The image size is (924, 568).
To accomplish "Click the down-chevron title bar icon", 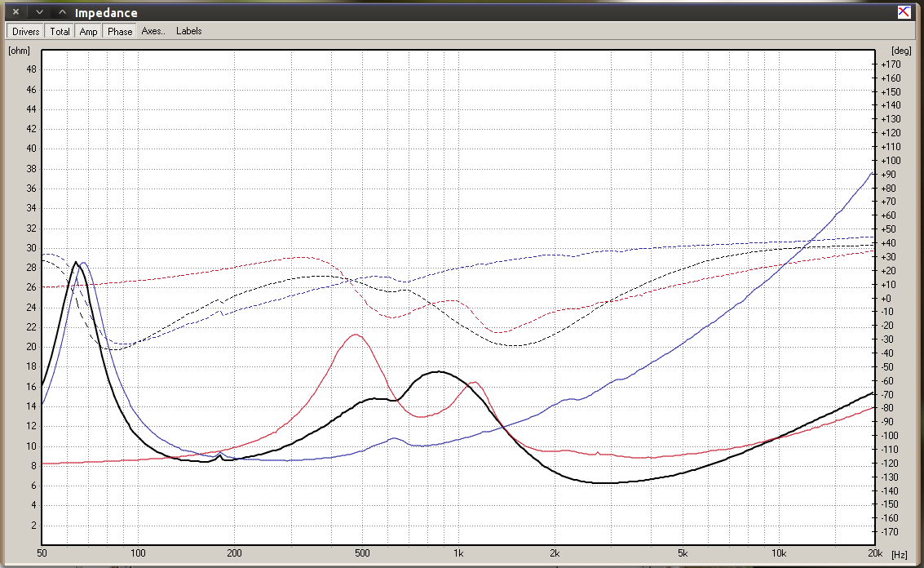I will click(39, 11).
